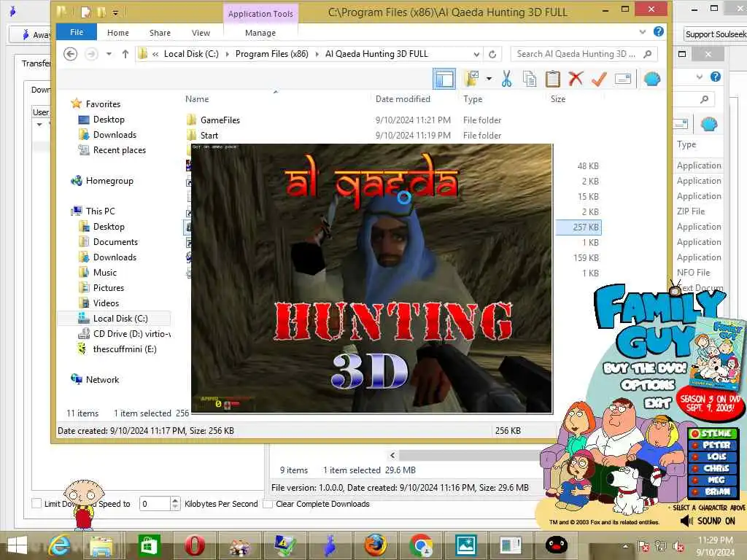Open the File ribbon tab
747x560 pixels.
(77, 32)
